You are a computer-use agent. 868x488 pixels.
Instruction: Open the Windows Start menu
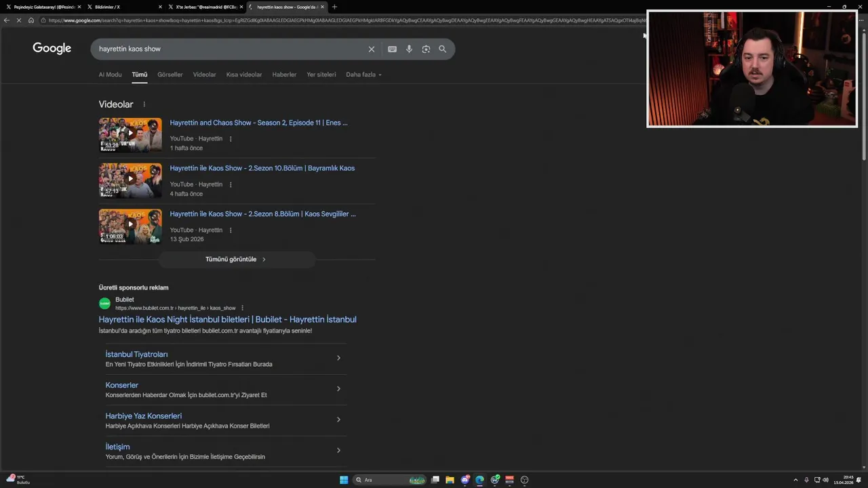click(344, 480)
